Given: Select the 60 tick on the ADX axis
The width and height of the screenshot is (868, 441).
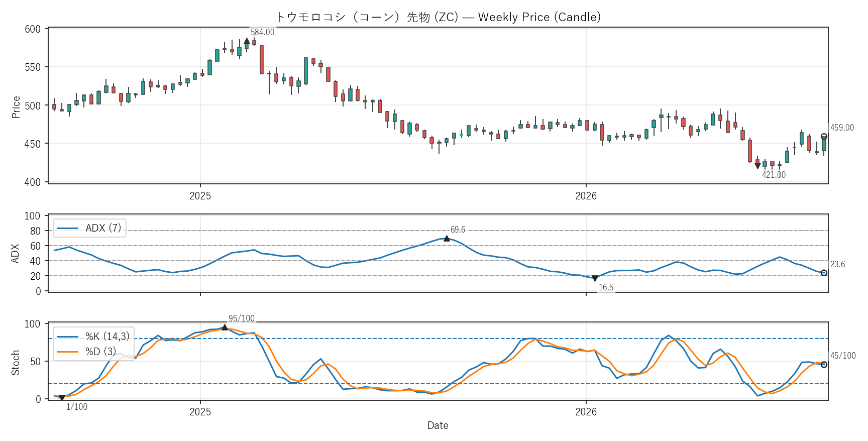Looking at the screenshot, I should (x=36, y=246).
